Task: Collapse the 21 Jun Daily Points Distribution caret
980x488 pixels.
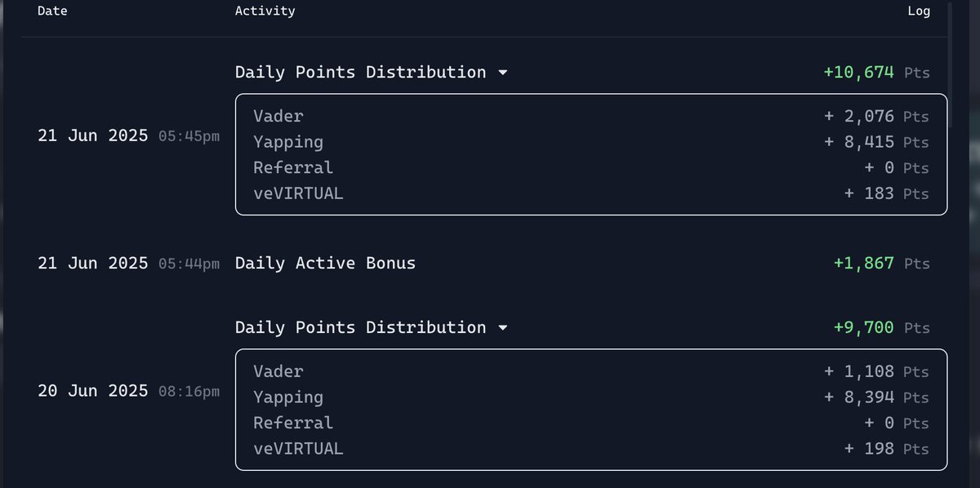Action: [502, 73]
